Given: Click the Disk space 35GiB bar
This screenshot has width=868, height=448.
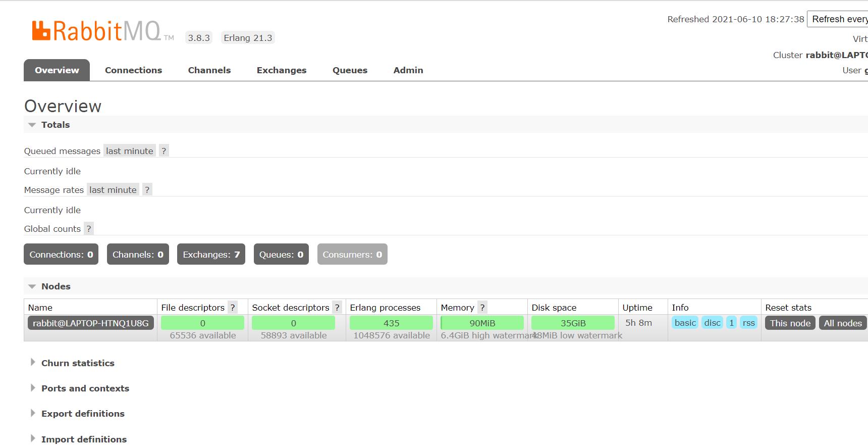Looking at the screenshot, I should [573, 323].
